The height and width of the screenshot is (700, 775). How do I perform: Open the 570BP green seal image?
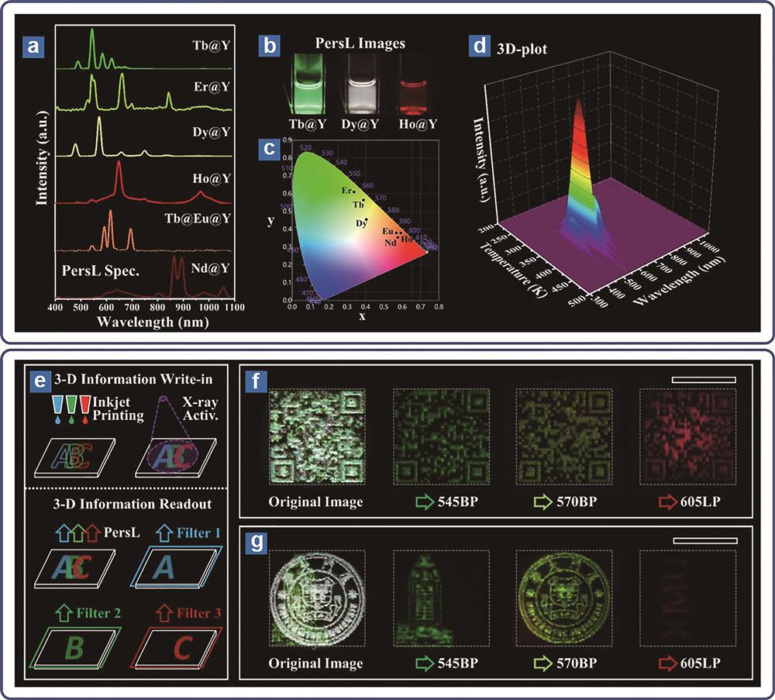coord(564,598)
